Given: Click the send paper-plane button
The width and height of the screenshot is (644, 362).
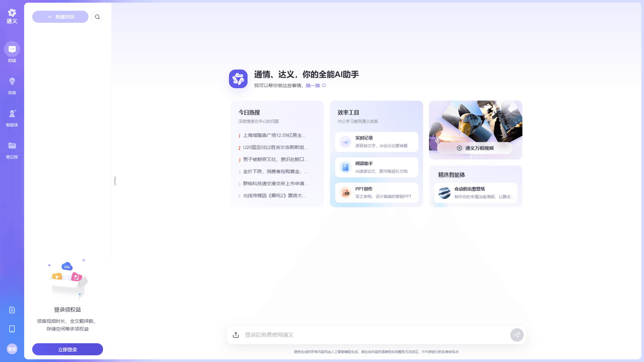Looking at the screenshot, I should point(517,335).
